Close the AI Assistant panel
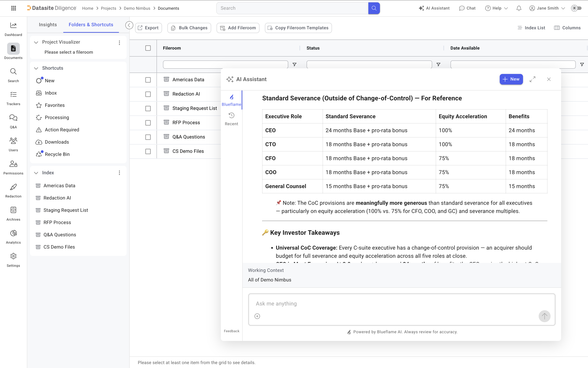This screenshot has height=368, width=588. click(x=549, y=79)
